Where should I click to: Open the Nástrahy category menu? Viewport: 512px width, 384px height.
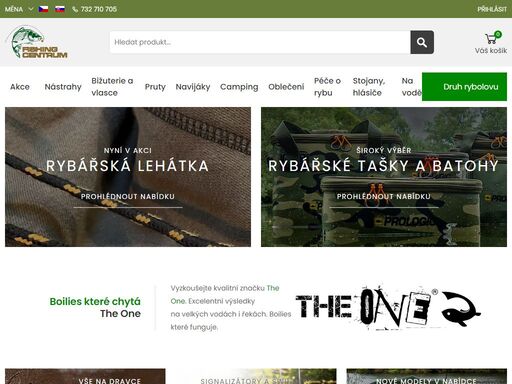tap(63, 87)
